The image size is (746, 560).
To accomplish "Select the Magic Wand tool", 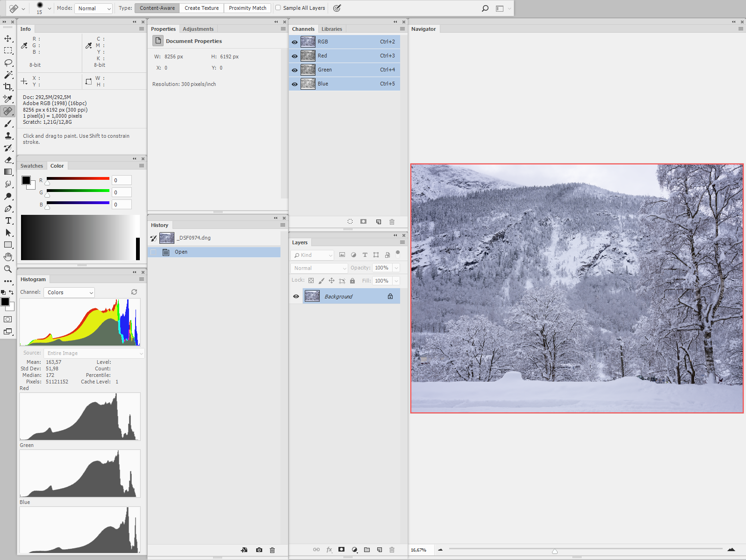I will [8, 75].
